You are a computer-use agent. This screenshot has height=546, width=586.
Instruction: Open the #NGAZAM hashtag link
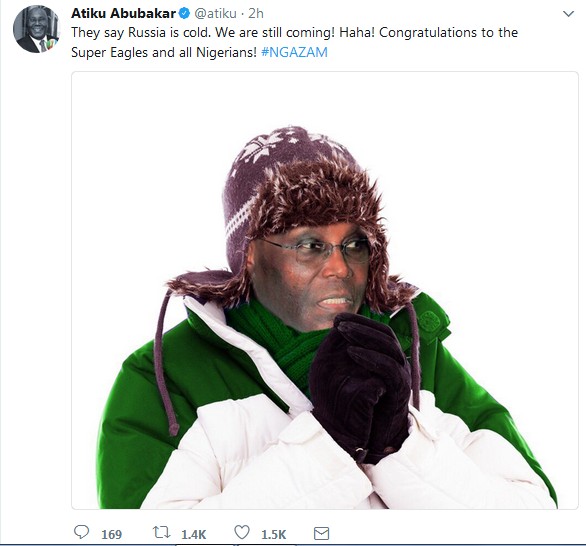294,52
